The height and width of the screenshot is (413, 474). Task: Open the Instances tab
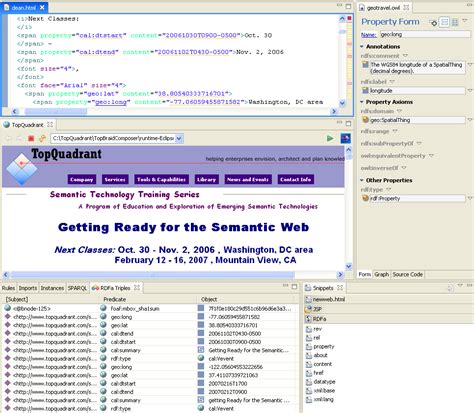(x=52, y=288)
